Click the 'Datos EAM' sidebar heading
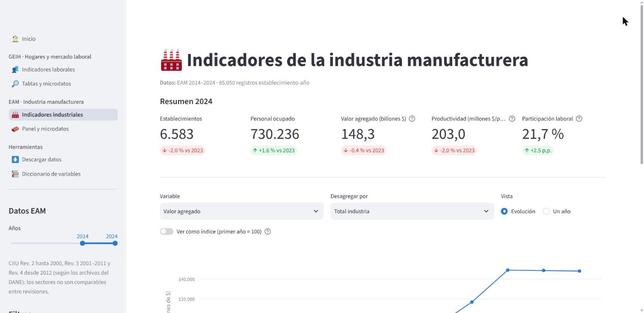This screenshot has height=313, width=644. coord(27,211)
